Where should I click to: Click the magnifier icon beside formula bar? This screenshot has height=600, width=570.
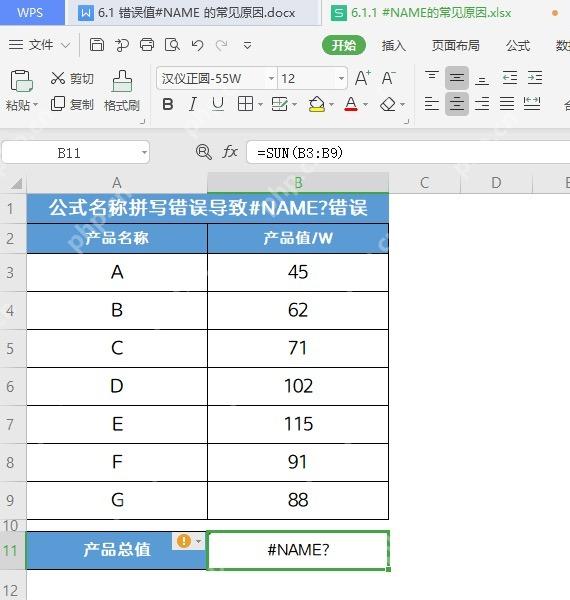pos(204,152)
